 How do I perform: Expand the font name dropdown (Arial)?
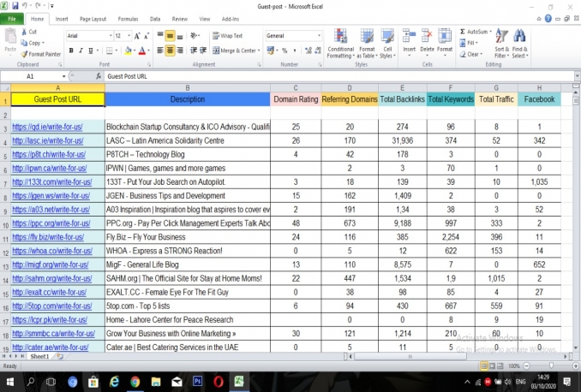(x=109, y=36)
